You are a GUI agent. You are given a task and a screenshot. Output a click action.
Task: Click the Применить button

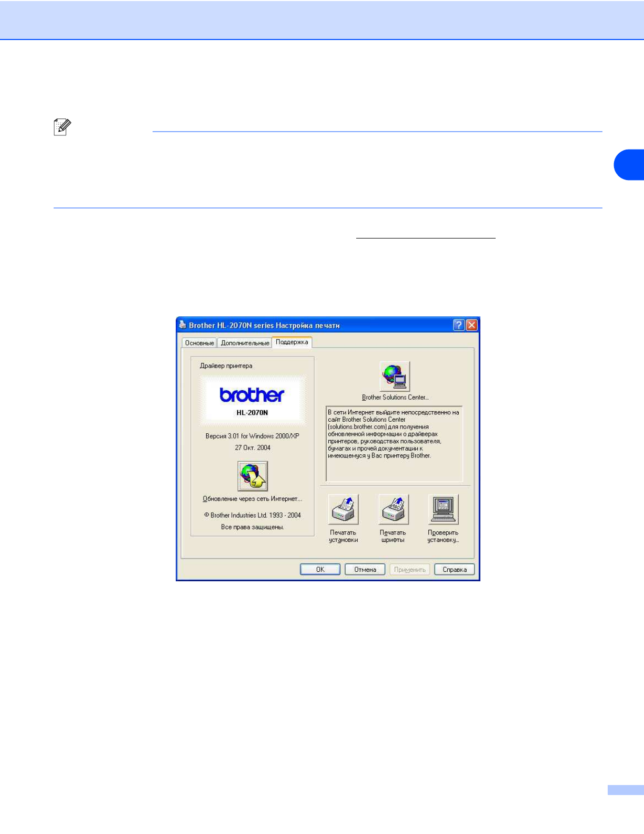tap(409, 569)
